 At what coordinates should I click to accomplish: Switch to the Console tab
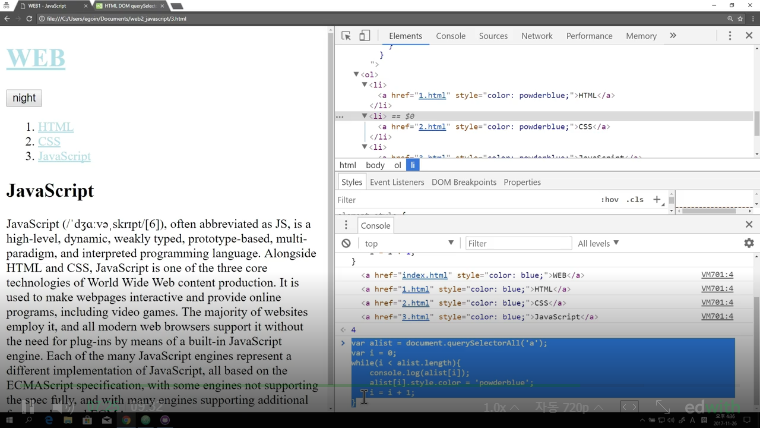[450, 36]
